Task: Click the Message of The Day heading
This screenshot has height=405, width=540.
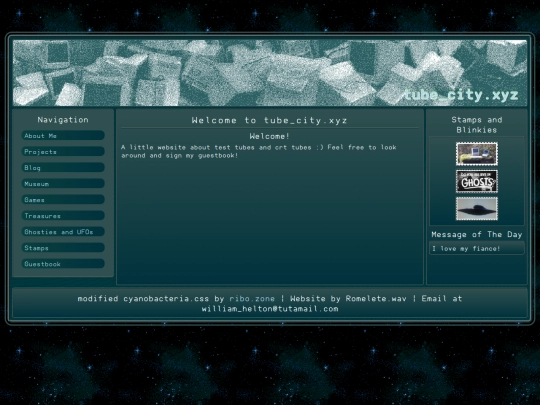Action: pos(477,235)
